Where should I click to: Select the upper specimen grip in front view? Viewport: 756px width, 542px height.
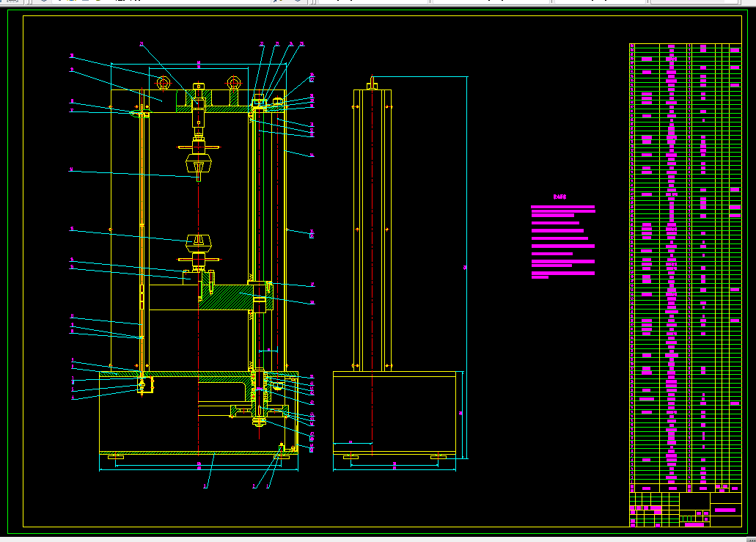pyautogui.click(x=199, y=163)
